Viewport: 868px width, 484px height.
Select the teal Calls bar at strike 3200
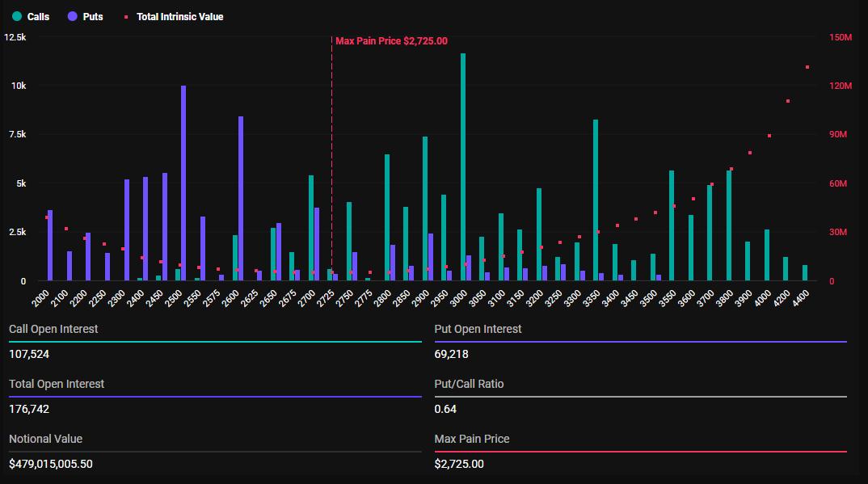pyautogui.click(x=539, y=234)
